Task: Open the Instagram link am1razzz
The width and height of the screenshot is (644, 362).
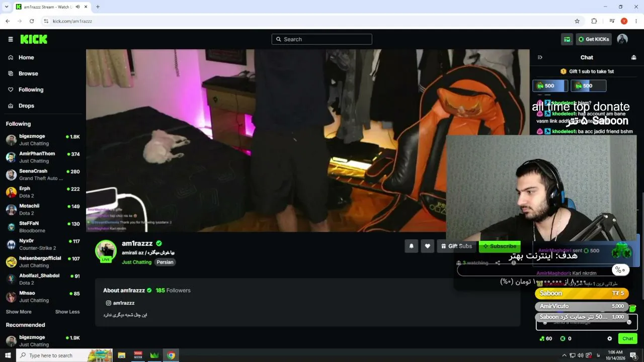Action: tap(120, 303)
